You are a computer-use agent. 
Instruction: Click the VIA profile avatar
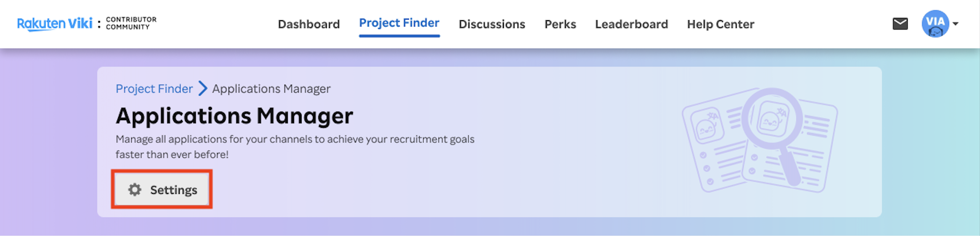click(935, 24)
